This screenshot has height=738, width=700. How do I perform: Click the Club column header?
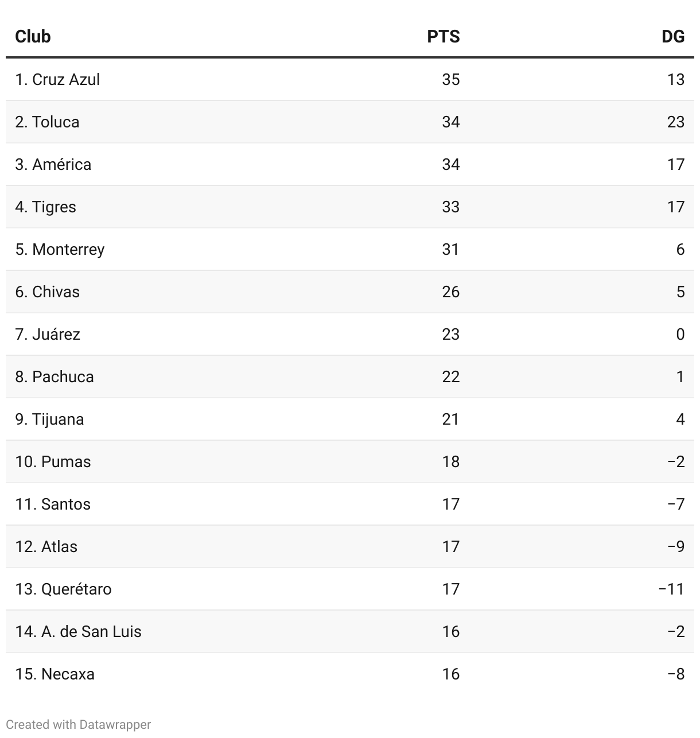(x=33, y=37)
